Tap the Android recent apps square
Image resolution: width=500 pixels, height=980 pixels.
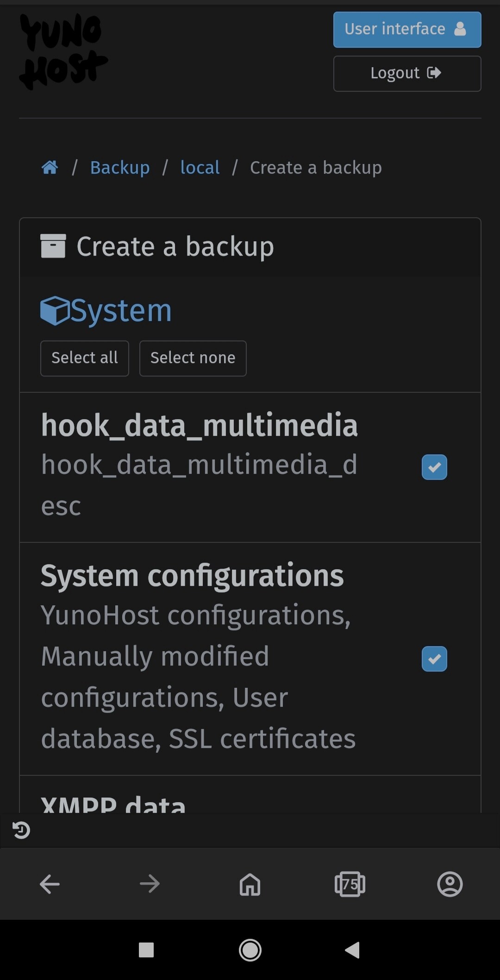coord(146,950)
